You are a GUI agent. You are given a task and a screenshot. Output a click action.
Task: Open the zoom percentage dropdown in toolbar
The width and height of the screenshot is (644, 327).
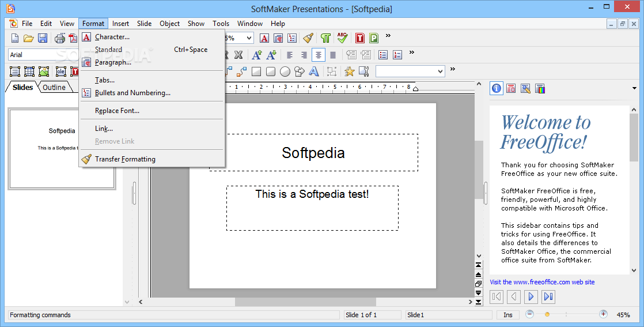249,38
